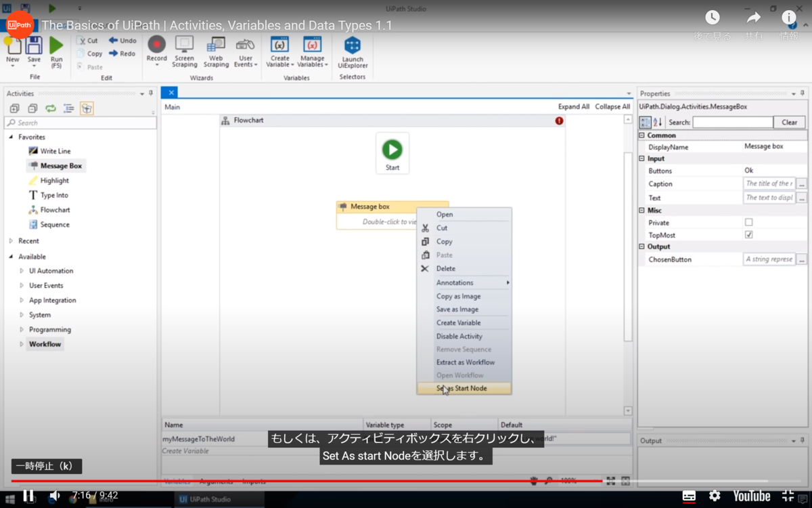The width and height of the screenshot is (812, 508).
Task: Expand the Programming category
Action: [22, 329]
